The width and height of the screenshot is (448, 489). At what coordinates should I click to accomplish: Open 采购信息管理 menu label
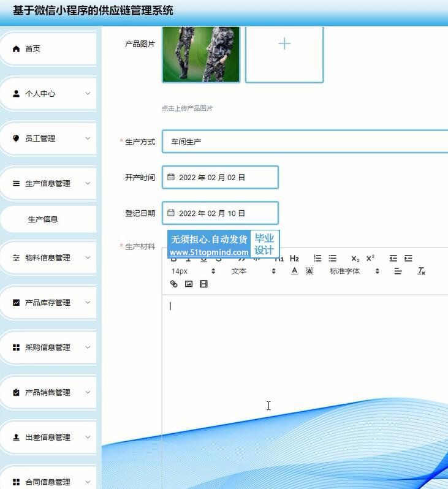[x=48, y=347]
